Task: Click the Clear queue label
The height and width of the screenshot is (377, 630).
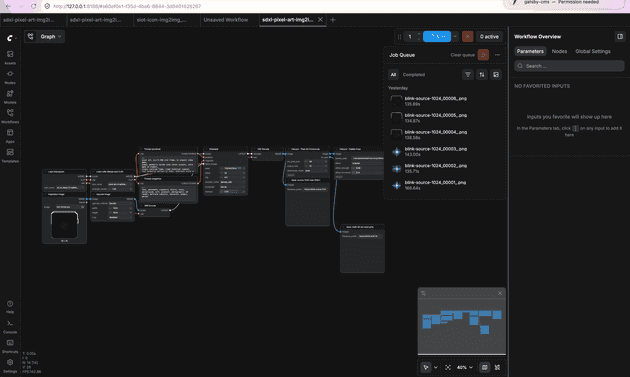Action: [x=462, y=55]
